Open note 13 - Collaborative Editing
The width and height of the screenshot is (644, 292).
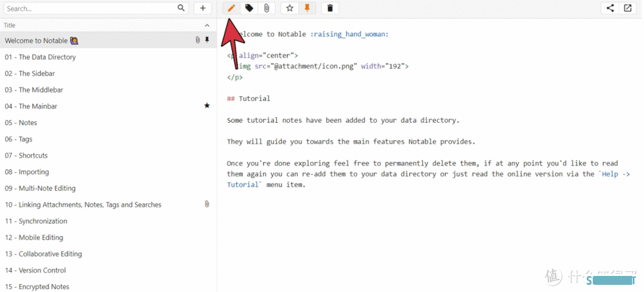[x=109, y=254]
